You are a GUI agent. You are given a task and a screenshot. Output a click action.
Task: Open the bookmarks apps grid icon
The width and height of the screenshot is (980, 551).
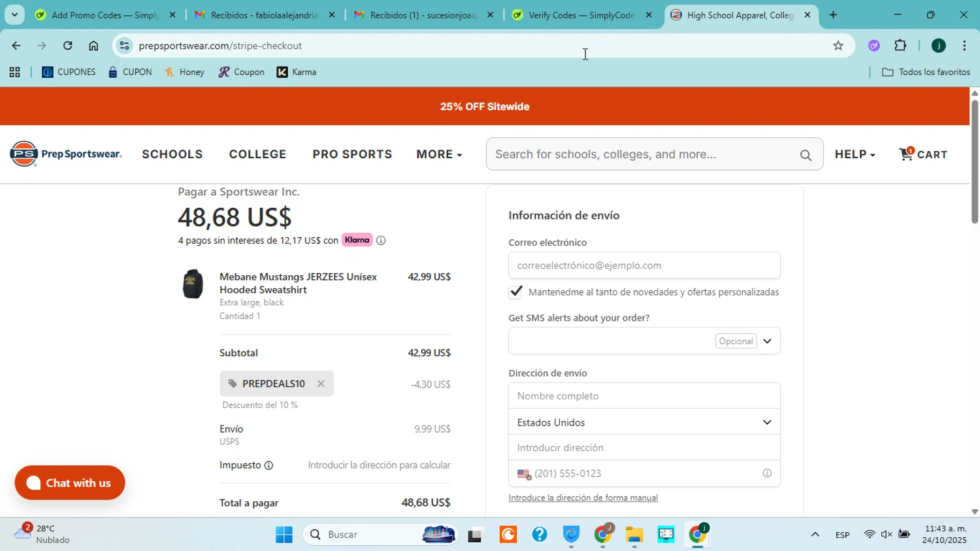[14, 73]
